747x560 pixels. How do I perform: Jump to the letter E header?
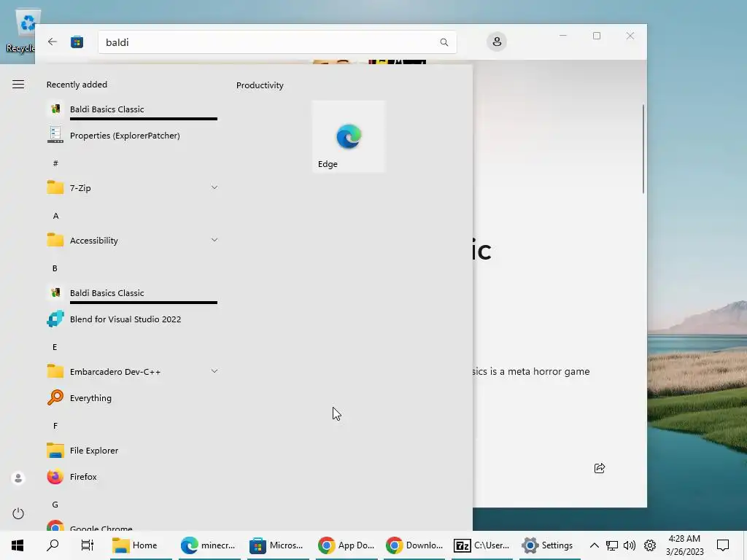[x=55, y=346]
